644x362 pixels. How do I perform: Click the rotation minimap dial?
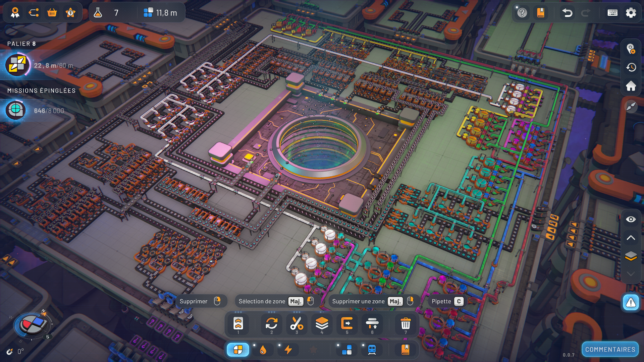33,324
